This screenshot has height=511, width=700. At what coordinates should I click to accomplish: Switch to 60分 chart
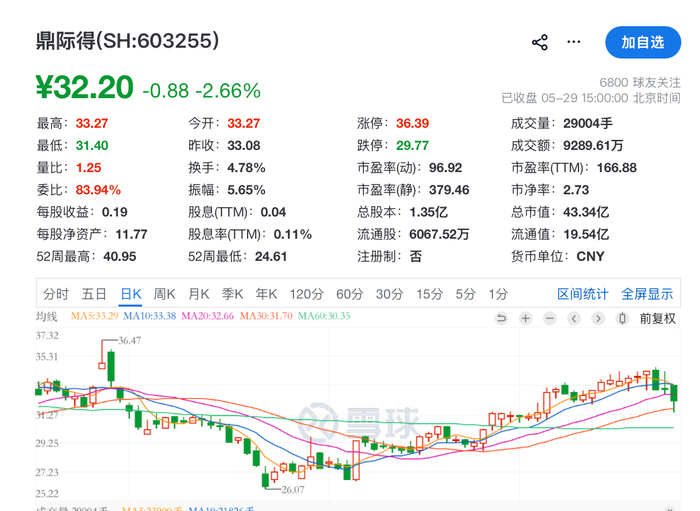click(350, 294)
